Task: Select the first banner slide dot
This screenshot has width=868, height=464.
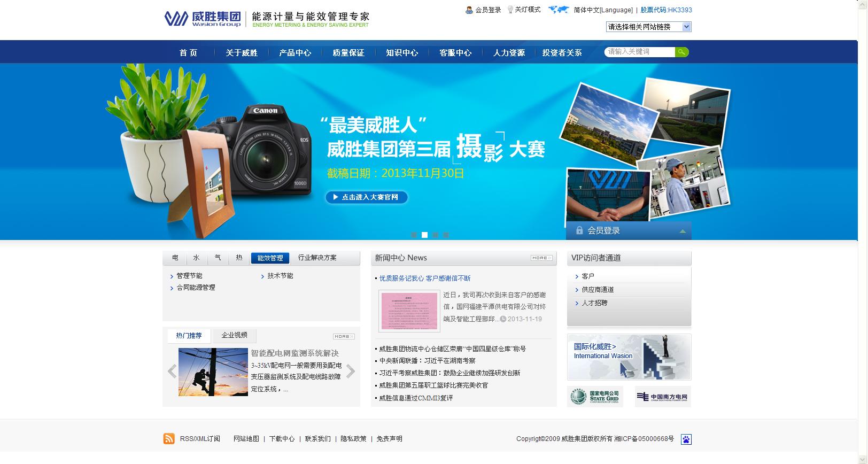Action: click(414, 235)
